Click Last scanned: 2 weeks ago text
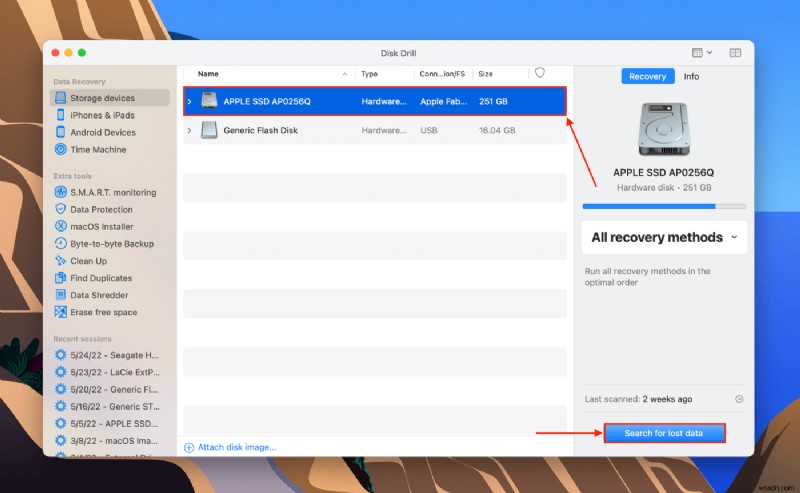The width and height of the screenshot is (800, 493). point(638,399)
